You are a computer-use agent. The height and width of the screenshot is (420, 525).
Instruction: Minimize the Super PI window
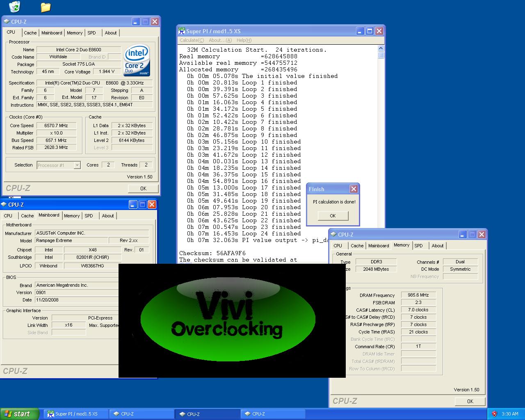click(x=360, y=31)
